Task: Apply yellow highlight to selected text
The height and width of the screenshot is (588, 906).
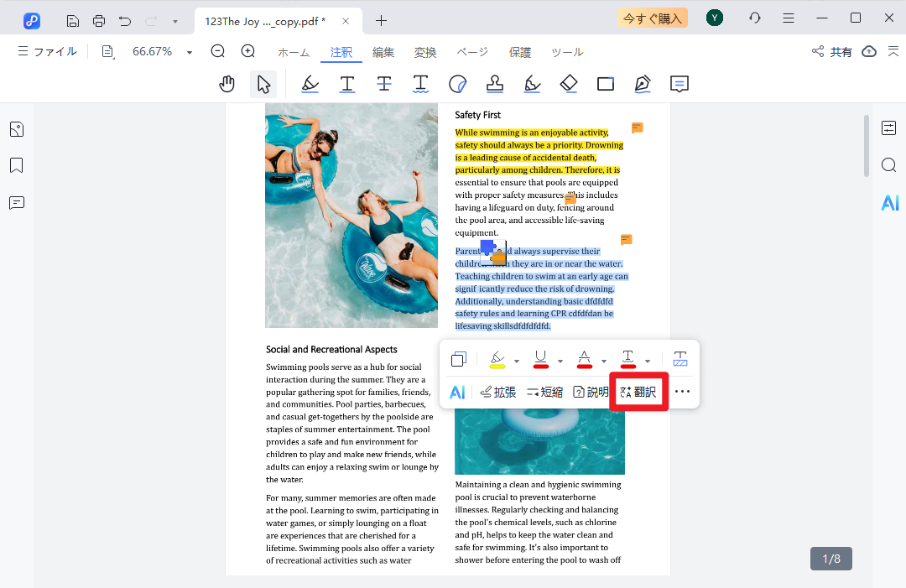Action: 497,360
